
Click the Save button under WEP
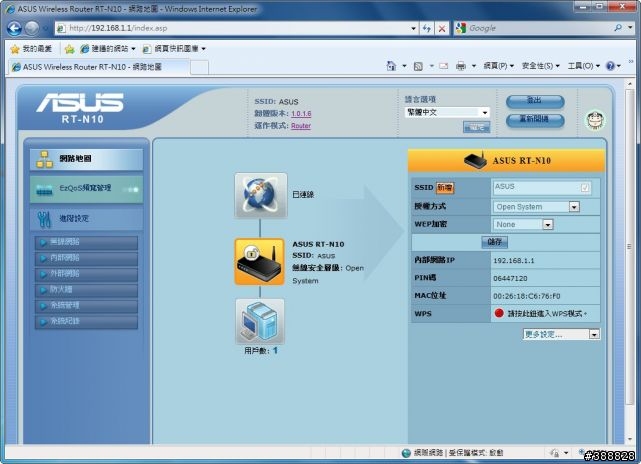tap(495, 242)
